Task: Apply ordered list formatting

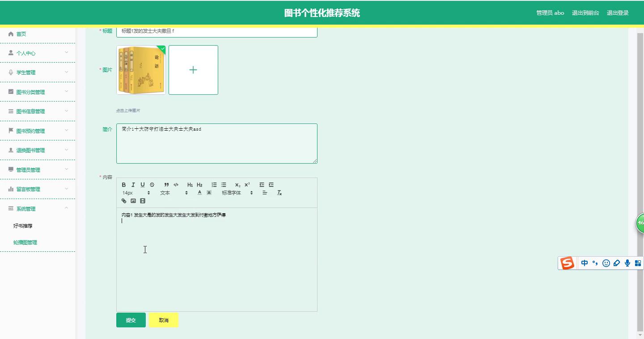Action: click(x=214, y=185)
